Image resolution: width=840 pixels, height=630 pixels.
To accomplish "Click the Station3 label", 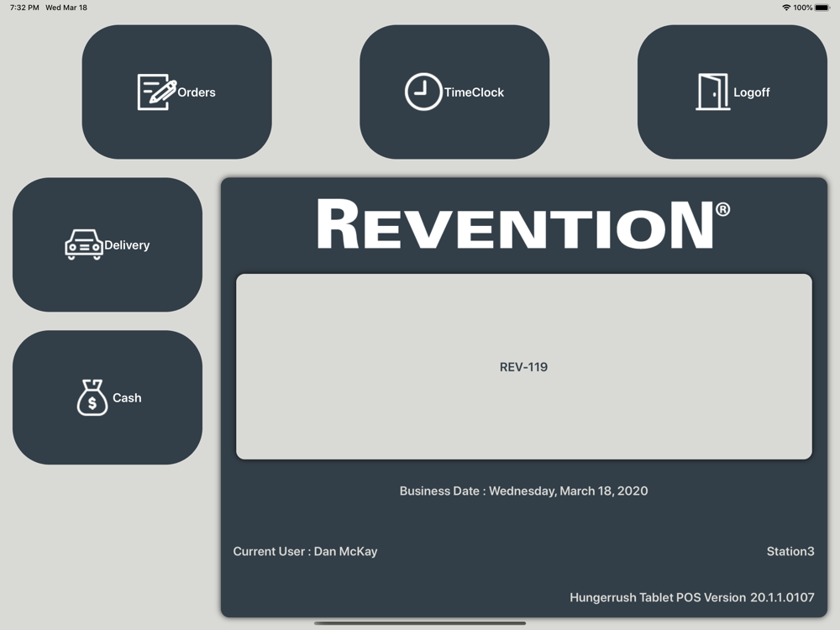I will tap(790, 552).
